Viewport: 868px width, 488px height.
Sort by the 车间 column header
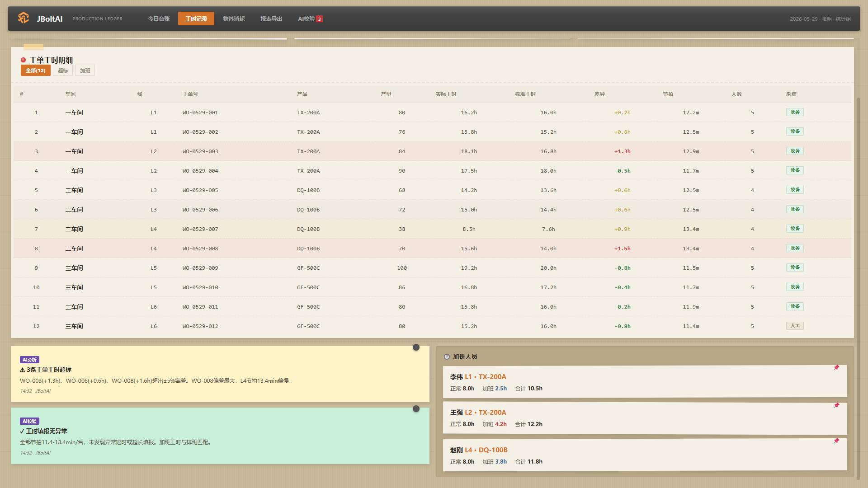71,94
